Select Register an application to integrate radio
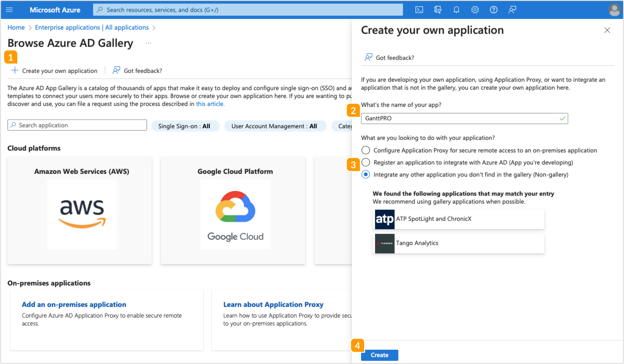This screenshot has height=364, width=624. point(366,162)
